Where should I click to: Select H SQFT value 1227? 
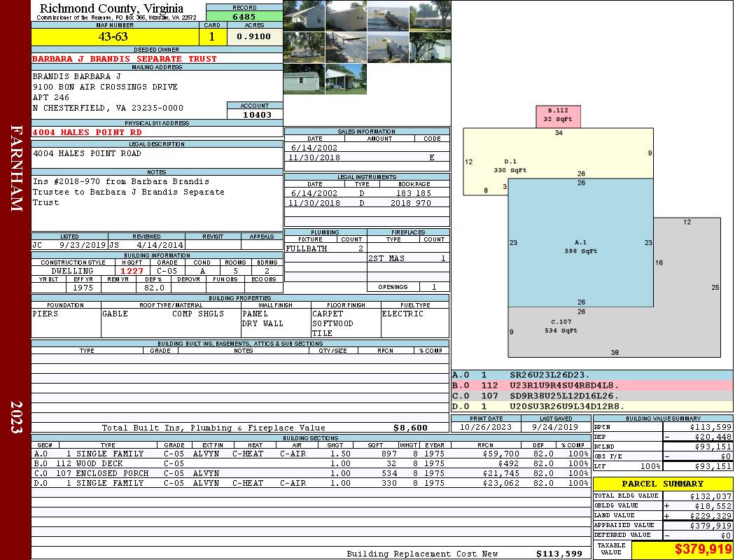coord(132,272)
